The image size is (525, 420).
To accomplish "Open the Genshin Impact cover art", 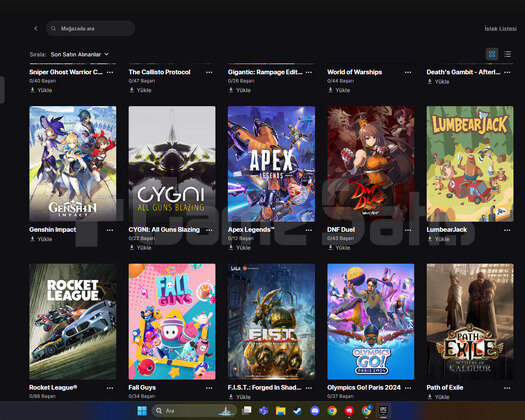I will coord(73,164).
